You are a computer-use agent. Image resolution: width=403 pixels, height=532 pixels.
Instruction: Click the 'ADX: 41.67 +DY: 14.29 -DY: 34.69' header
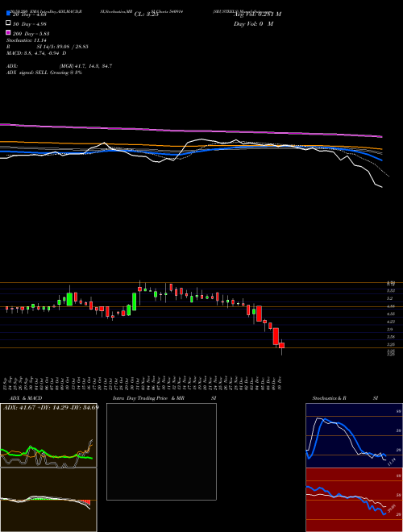tap(51, 407)
